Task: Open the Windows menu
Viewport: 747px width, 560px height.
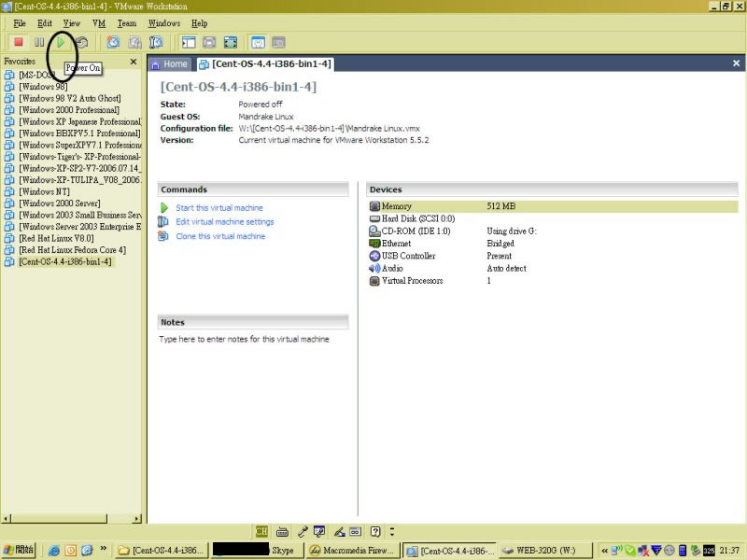Action: click(164, 22)
